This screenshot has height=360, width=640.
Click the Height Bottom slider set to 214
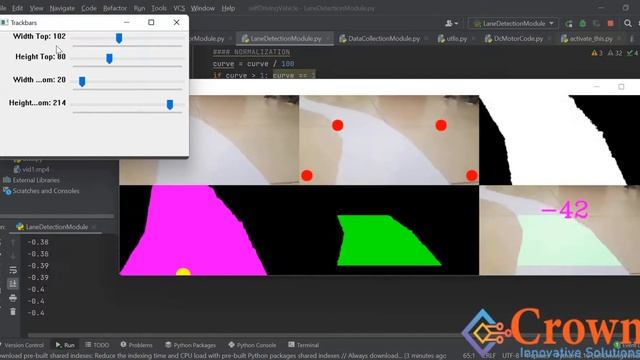[x=169, y=105]
